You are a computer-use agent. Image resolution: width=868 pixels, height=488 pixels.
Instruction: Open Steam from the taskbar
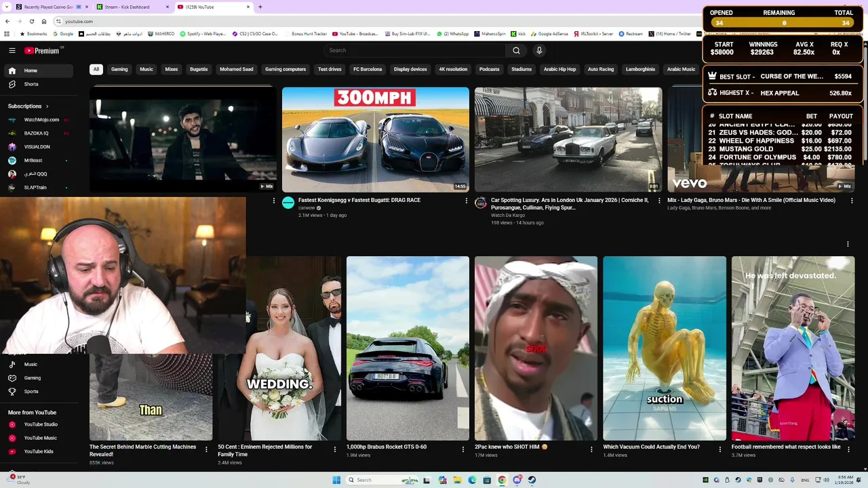[532, 480]
